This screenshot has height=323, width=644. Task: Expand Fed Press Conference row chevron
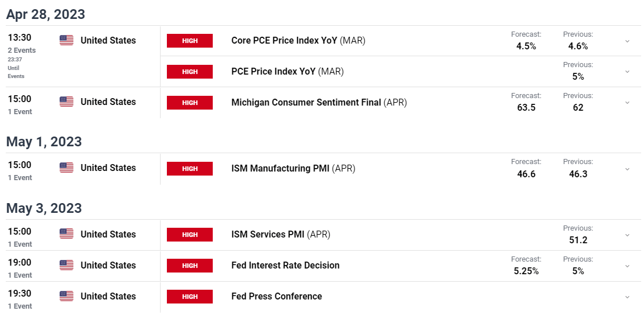pyautogui.click(x=627, y=297)
